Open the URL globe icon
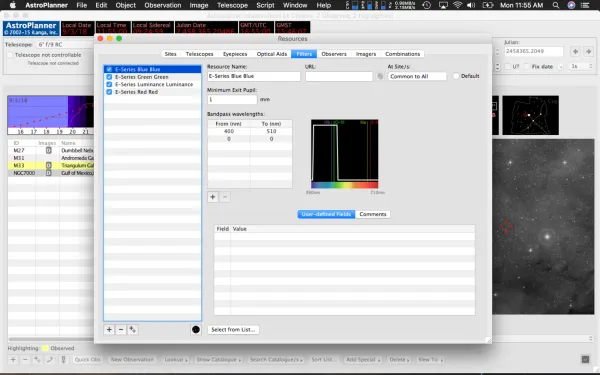This screenshot has width=600, height=375. coord(380,76)
